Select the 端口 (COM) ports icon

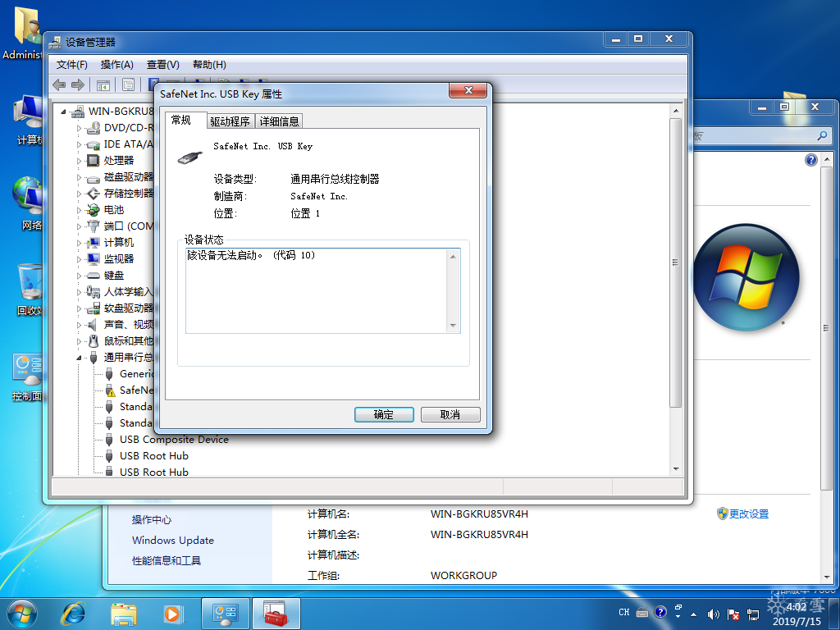tap(94, 226)
